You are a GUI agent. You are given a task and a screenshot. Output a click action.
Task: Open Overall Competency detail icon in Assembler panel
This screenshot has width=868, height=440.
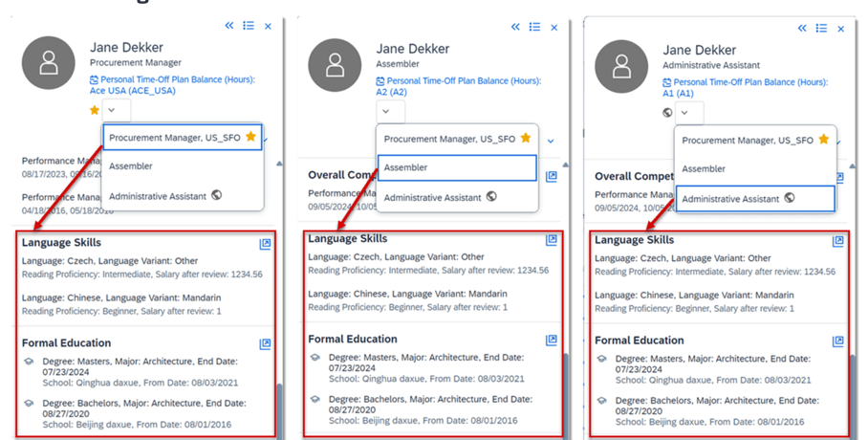coord(552,177)
